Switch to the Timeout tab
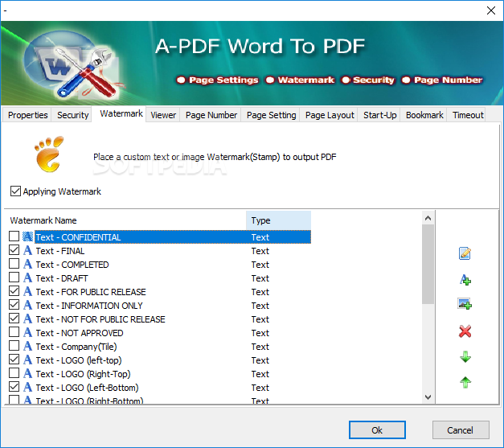 [x=468, y=115]
